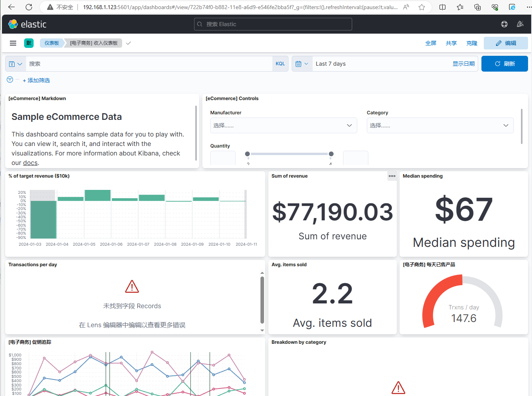The width and height of the screenshot is (532, 396).
Task: Open the date quick menu calendar
Action: [x=302, y=64]
